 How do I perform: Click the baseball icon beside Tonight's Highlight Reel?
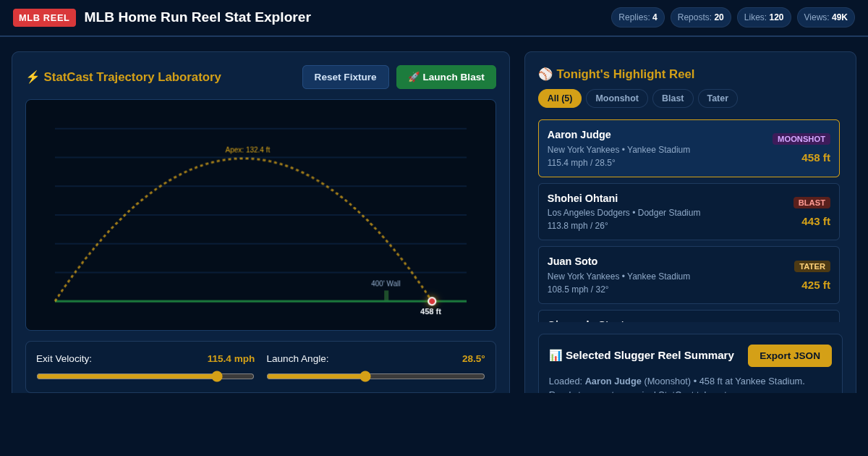[545, 74]
